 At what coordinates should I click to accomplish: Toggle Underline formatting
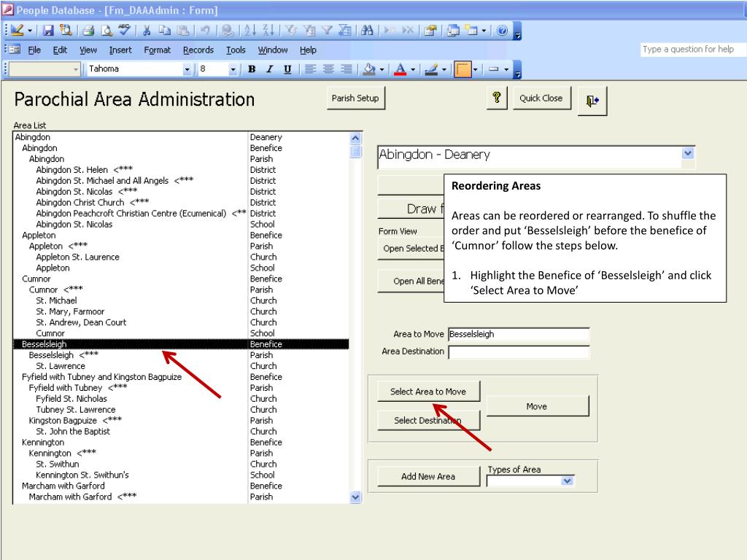coord(287,69)
